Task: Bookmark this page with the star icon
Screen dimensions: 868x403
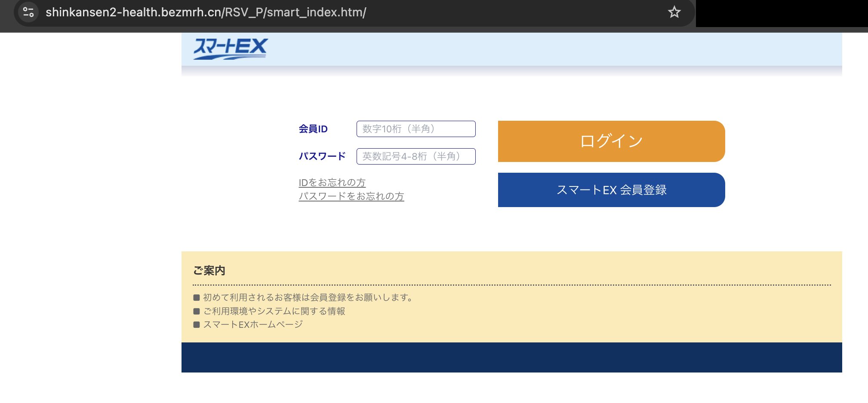Action: 674,12
